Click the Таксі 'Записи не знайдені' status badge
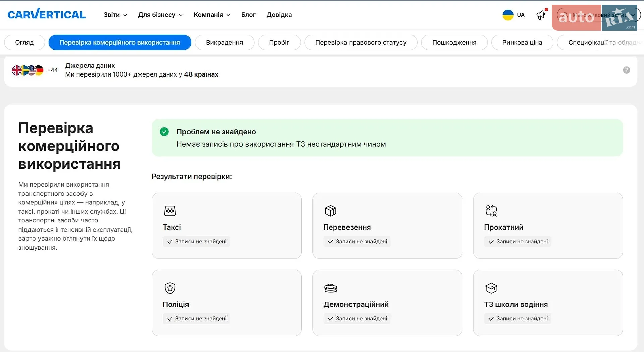Screen dimensions: 644x352 coord(197,242)
